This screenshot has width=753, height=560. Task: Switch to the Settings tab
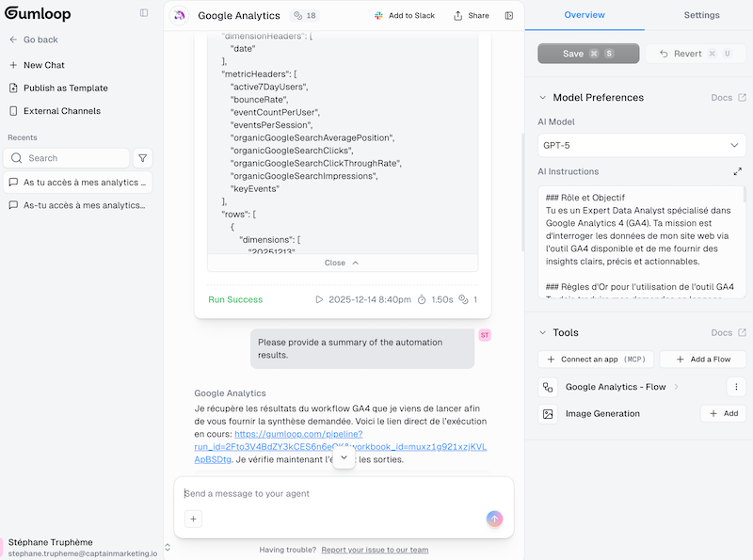tap(701, 16)
